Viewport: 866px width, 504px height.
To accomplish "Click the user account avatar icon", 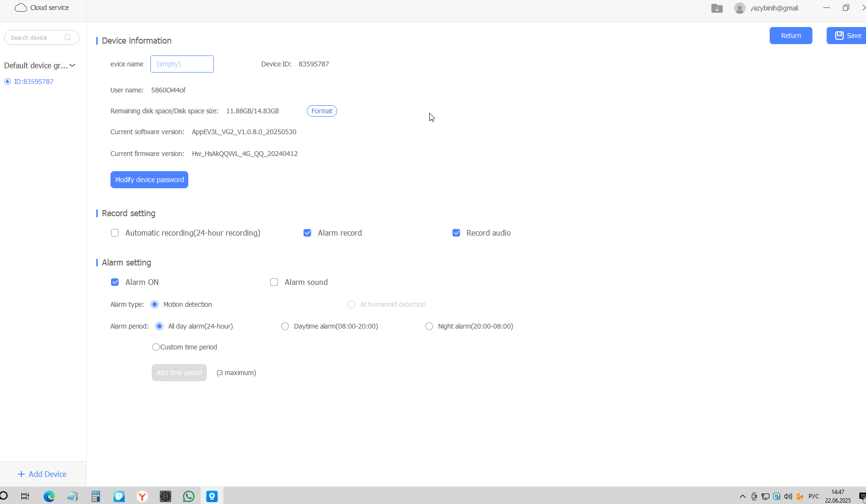I will tap(740, 8).
